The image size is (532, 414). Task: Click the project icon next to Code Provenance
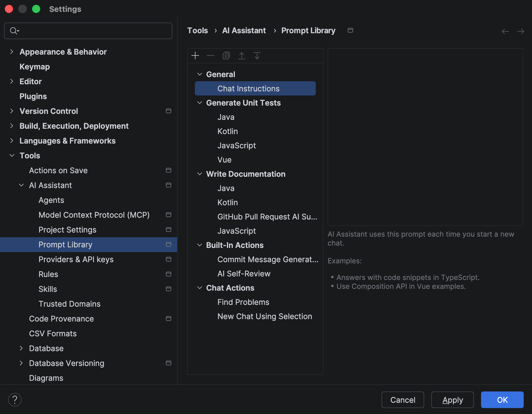169,319
